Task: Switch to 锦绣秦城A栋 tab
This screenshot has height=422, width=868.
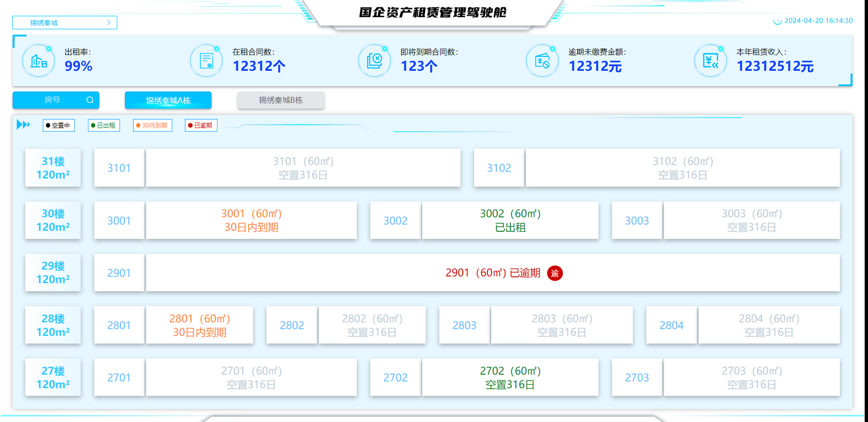Action: pyautogui.click(x=168, y=100)
